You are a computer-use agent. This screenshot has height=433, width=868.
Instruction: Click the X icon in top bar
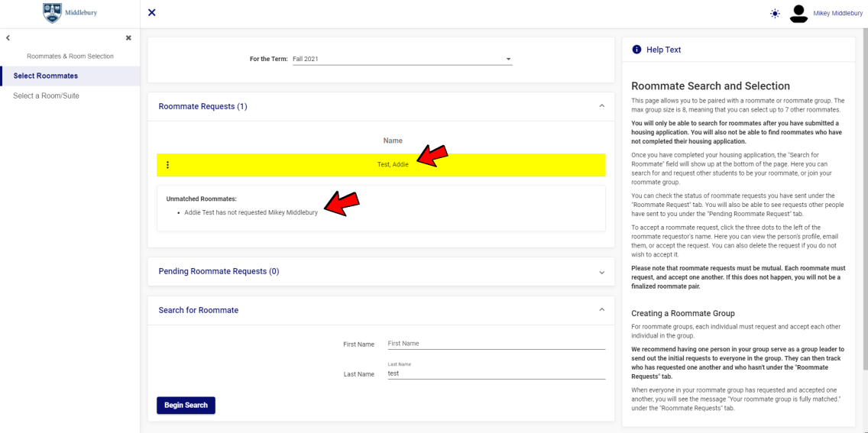pos(151,13)
